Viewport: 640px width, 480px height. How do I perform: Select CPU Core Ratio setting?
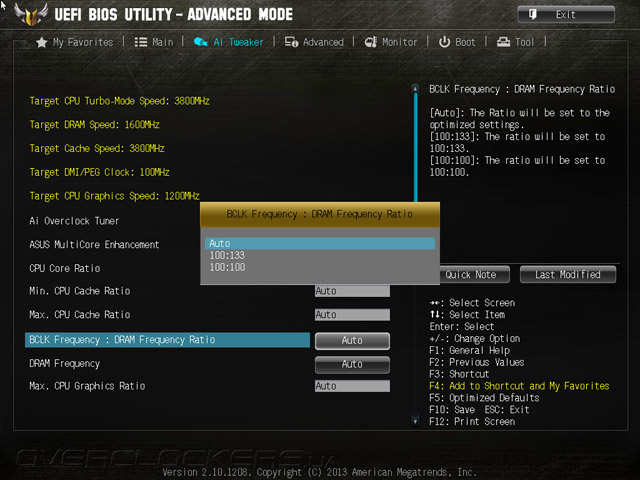64,269
